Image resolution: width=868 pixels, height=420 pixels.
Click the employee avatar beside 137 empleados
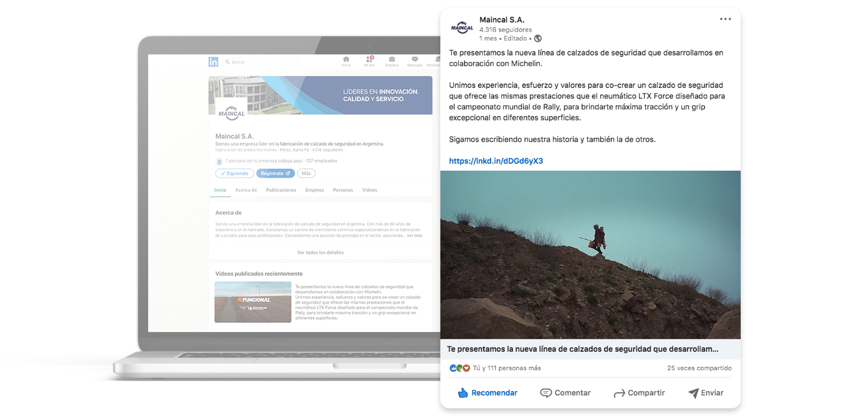[x=219, y=161]
